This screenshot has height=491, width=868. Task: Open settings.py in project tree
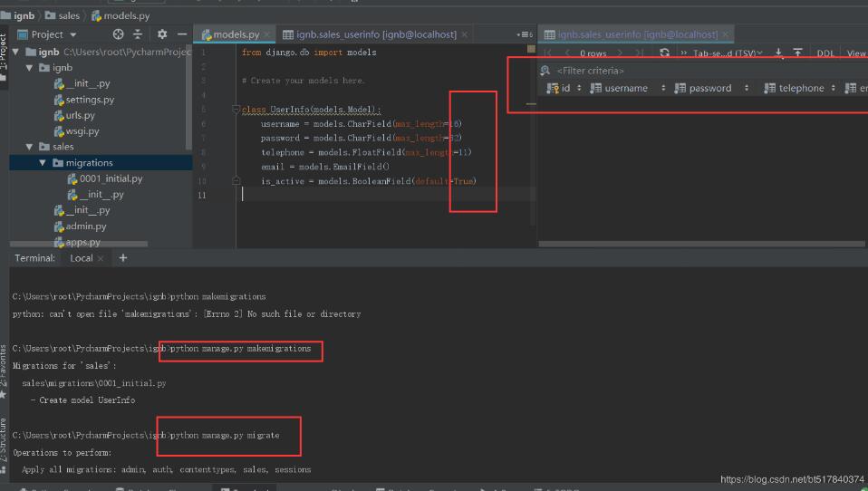90,100
